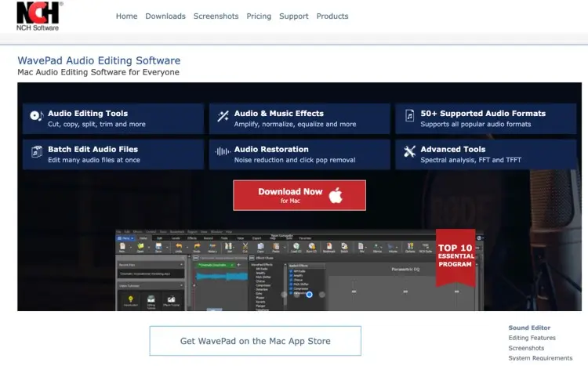Click 'Supports all popular audio formats' text

click(x=476, y=124)
